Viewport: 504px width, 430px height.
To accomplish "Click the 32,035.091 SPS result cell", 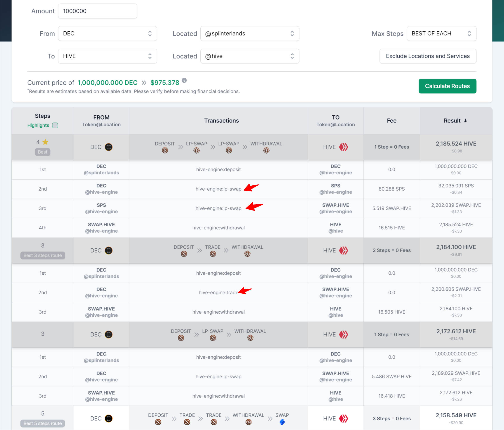I will pyautogui.click(x=456, y=189).
